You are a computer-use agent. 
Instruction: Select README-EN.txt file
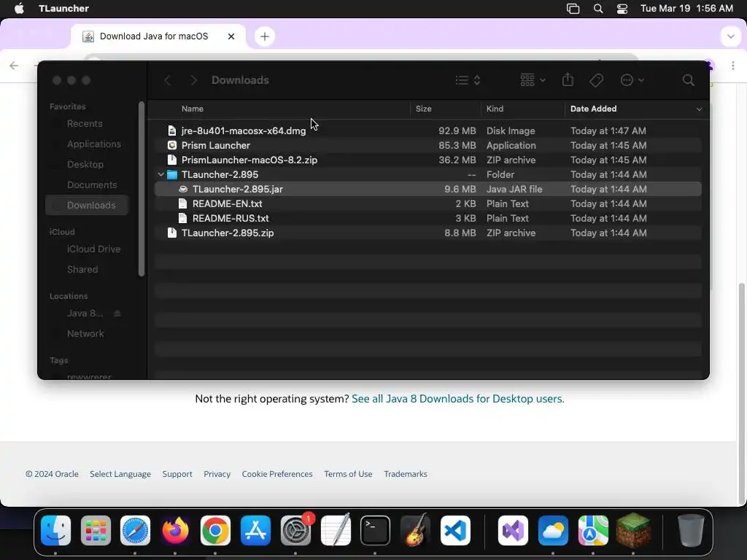point(427,204)
